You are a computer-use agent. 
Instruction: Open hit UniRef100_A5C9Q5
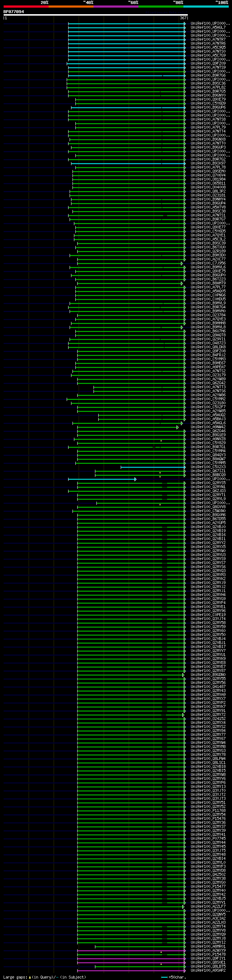click(208, 48)
